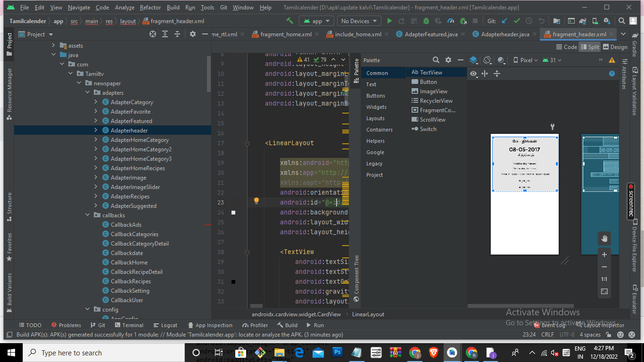The height and width of the screenshot is (362, 644).
Task: Open Project panel gear settings
Action: [192, 34]
